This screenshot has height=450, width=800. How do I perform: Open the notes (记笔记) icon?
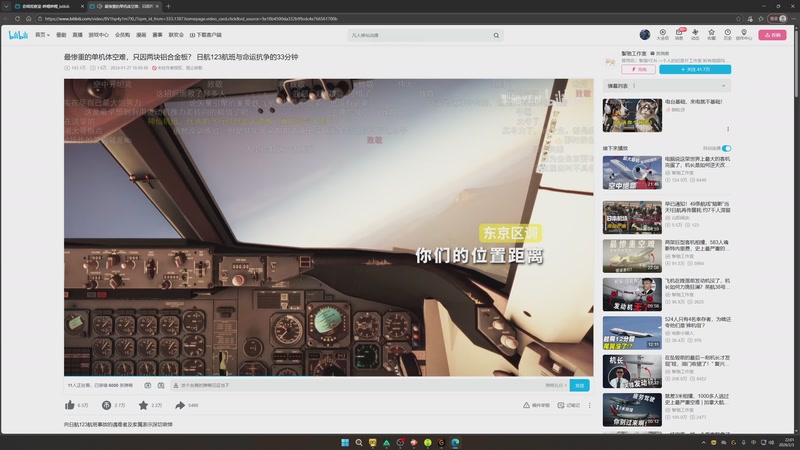[x=561, y=405]
